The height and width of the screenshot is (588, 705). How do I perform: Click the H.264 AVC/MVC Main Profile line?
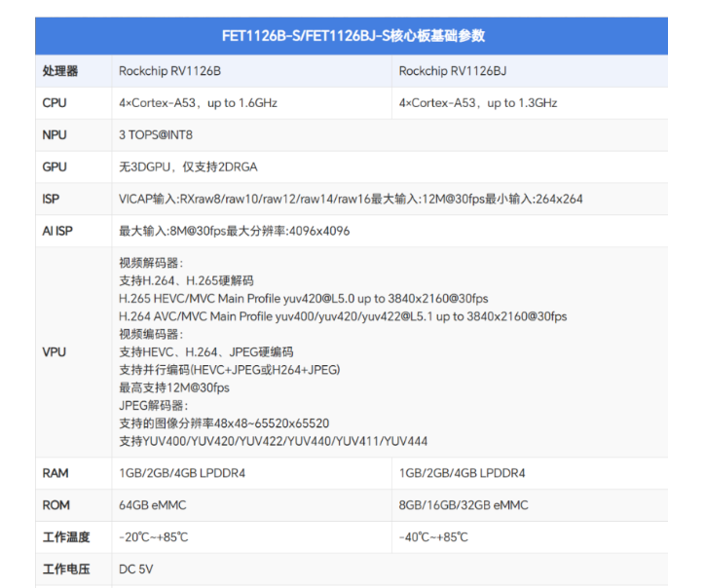pyautogui.click(x=343, y=316)
